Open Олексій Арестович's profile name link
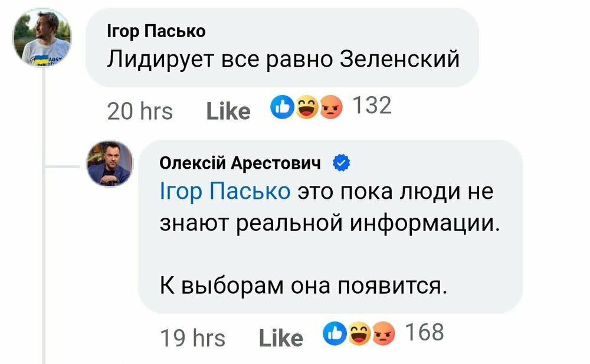This screenshot has height=364, width=590. [240, 164]
